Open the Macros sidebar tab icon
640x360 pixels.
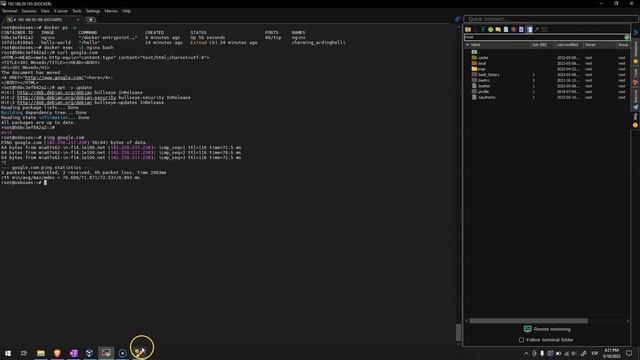(x=635, y=107)
